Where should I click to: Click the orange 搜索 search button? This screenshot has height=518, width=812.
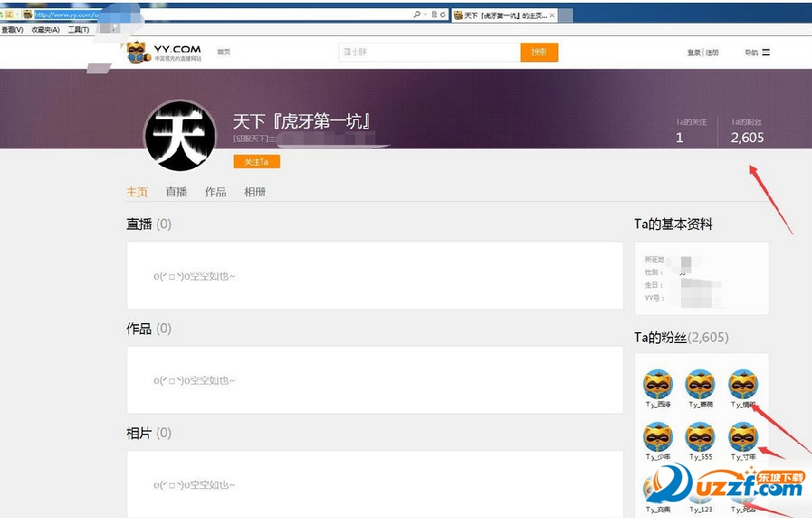[539, 52]
